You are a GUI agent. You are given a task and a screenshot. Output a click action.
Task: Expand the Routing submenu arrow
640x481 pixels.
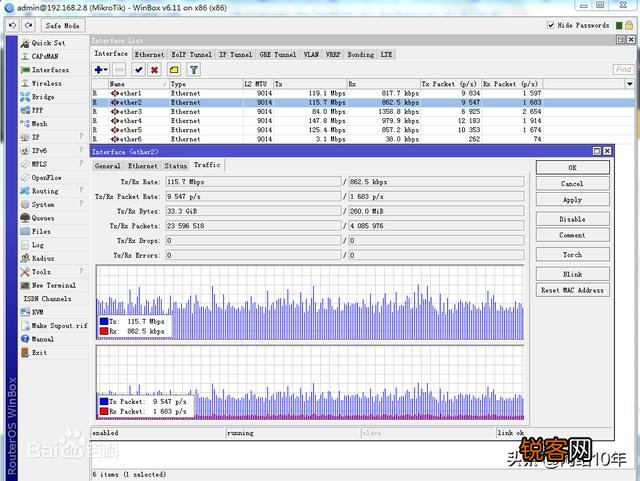[82, 191]
